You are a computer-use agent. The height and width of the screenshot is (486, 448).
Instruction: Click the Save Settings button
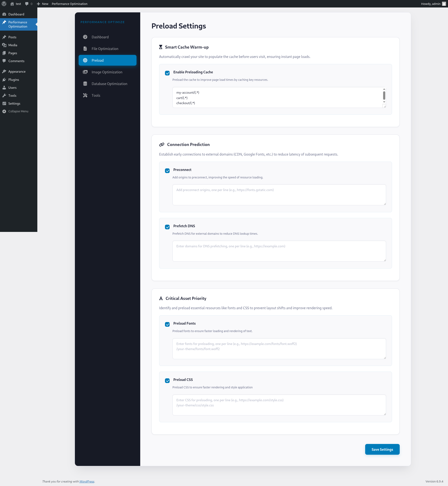click(382, 449)
